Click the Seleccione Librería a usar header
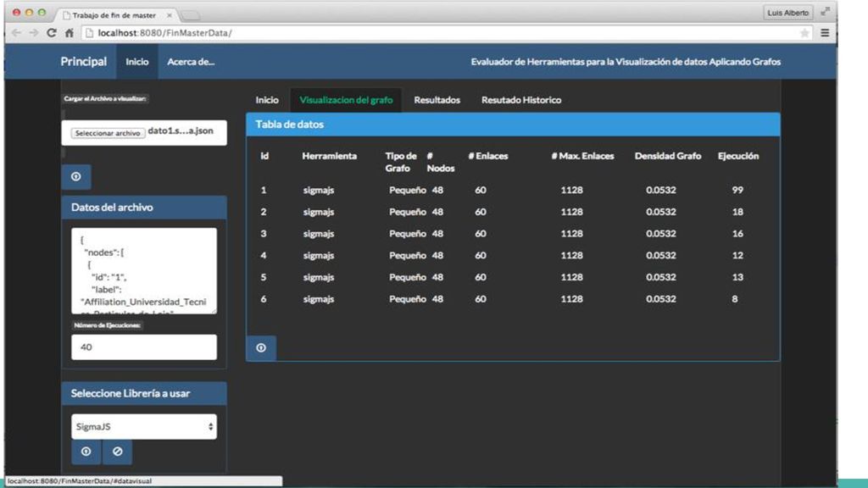Viewport: 868px width, 488px height. [x=144, y=393]
